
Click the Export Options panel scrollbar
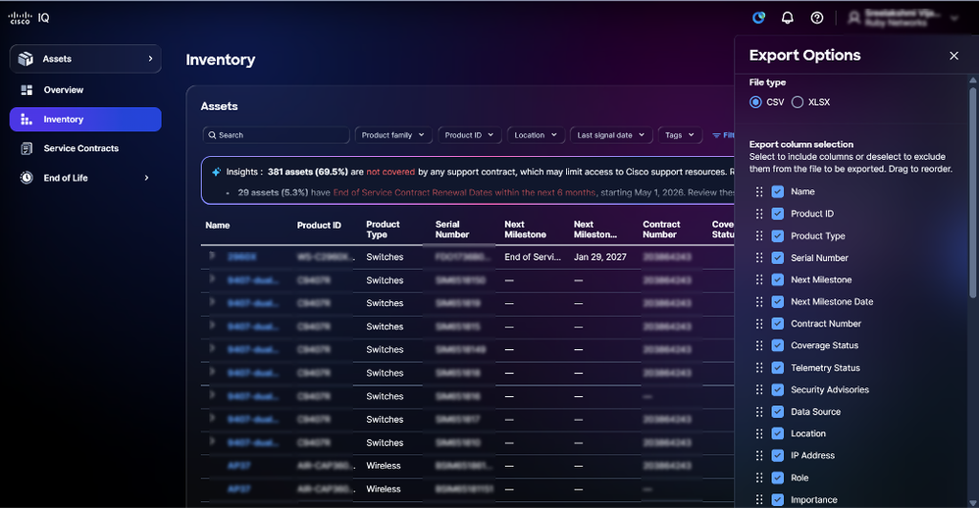click(972, 192)
